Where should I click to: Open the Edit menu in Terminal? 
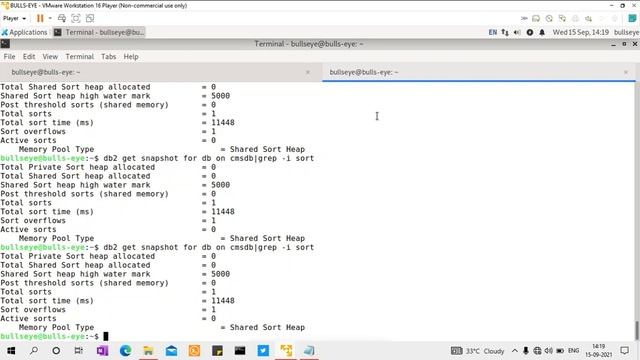(x=29, y=57)
